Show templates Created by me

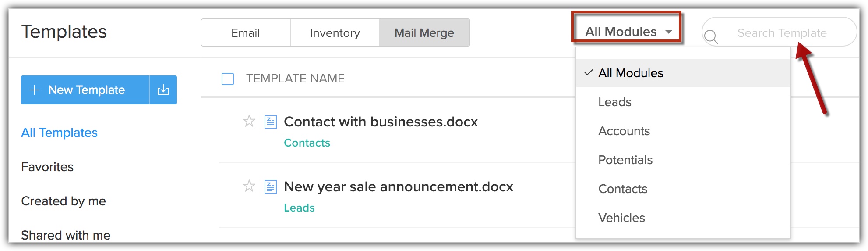[64, 201]
